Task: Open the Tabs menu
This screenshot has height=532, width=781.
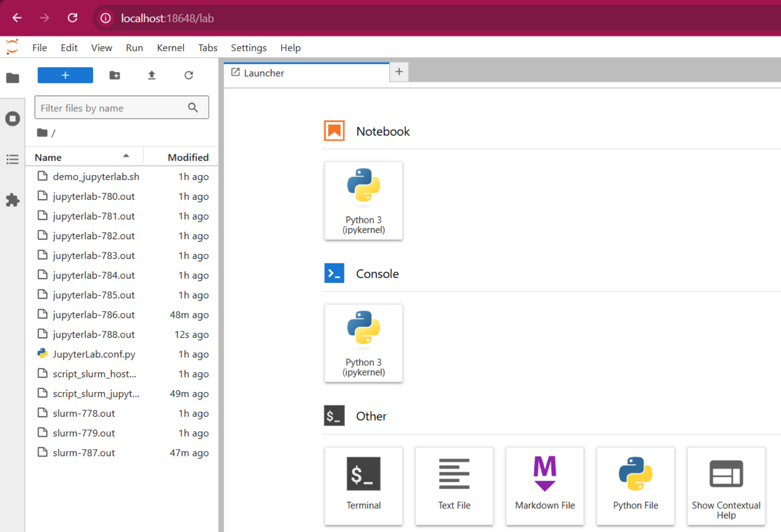Action: pyautogui.click(x=208, y=48)
